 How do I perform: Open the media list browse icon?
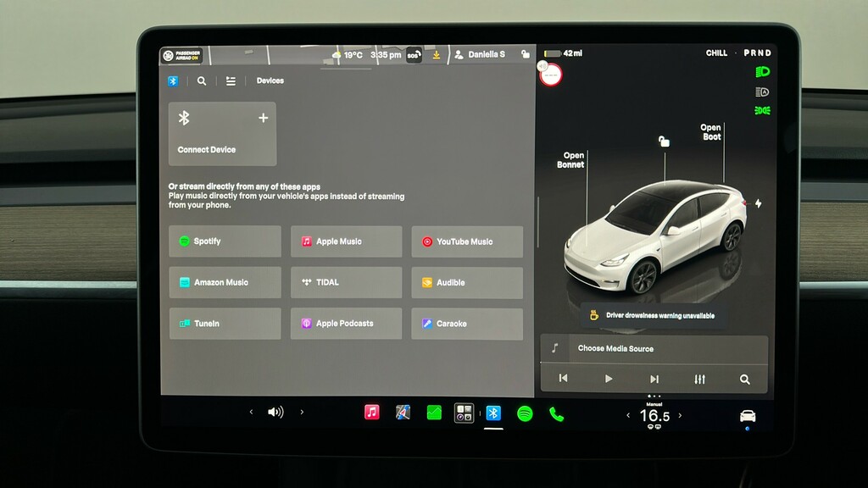point(231,81)
